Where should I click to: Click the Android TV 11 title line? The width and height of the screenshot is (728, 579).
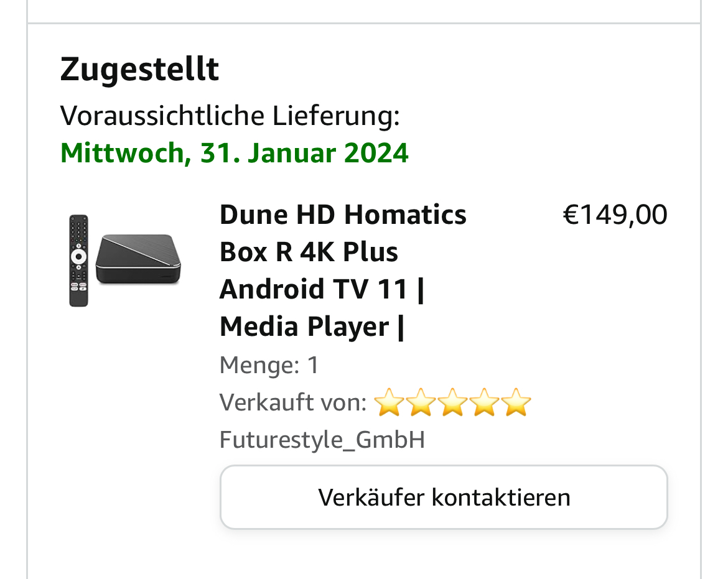322,290
